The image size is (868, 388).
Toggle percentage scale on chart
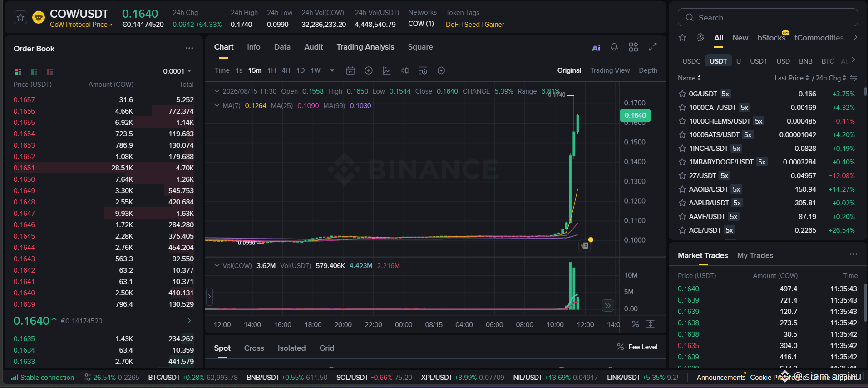click(x=636, y=324)
